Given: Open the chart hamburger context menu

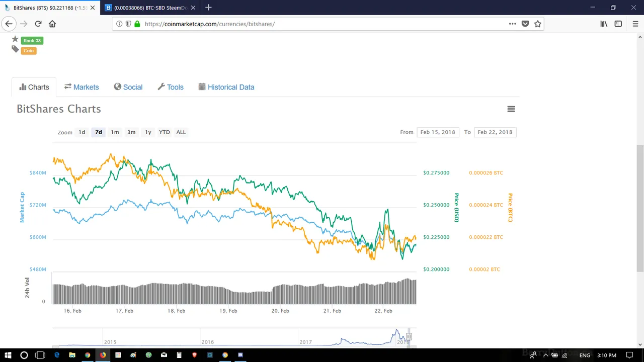Looking at the screenshot, I should point(511,109).
